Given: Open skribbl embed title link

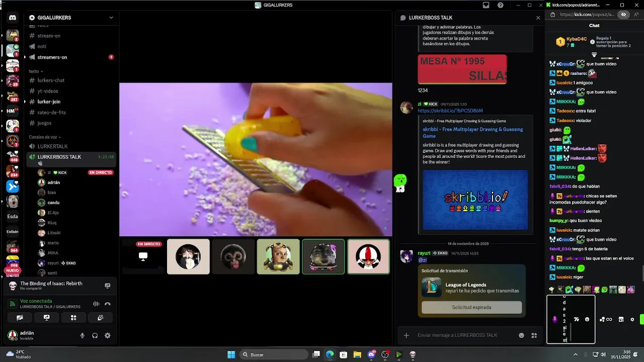Looking at the screenshot, I should pos(472,133).
